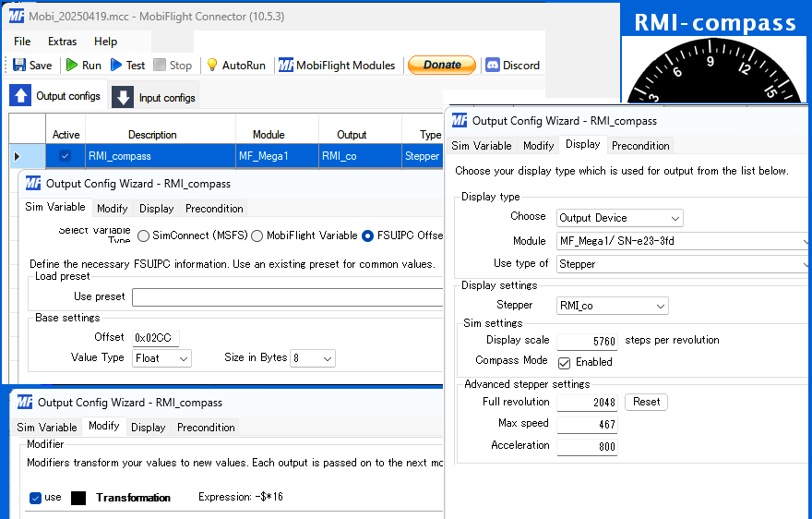Image resolution: width=812 pixels, height=519 pixels.
Task: Click the Expression -$*16 text
Action: (241, 497)
